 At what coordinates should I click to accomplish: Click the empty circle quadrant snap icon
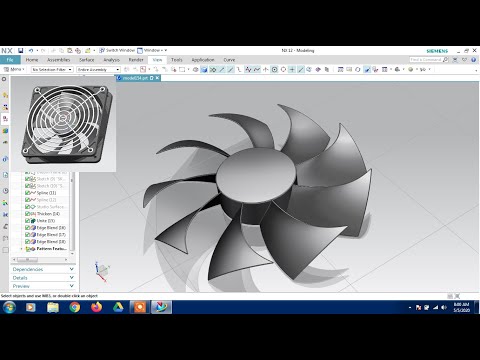tap(283, 69)
